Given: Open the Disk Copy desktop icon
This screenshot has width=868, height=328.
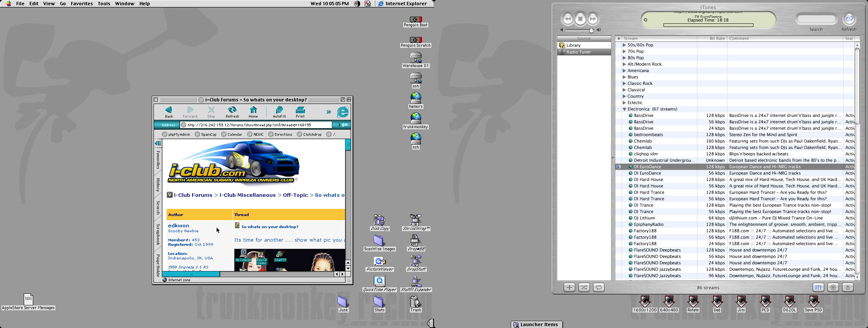Looking at the screenshot, I should pos(380,223).
